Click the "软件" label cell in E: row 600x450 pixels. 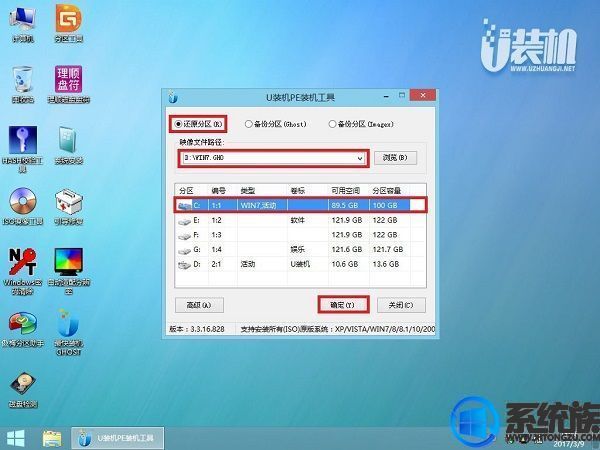(298, 220)
